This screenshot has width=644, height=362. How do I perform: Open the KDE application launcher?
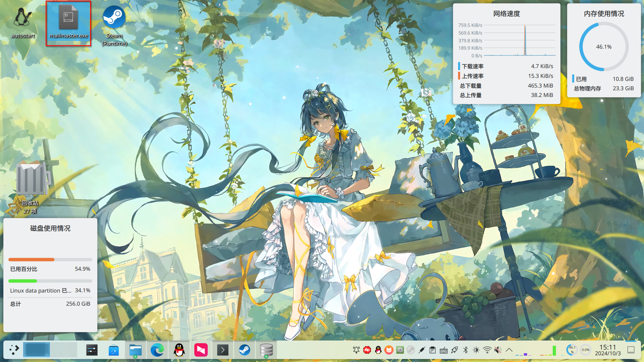[14, 350]
